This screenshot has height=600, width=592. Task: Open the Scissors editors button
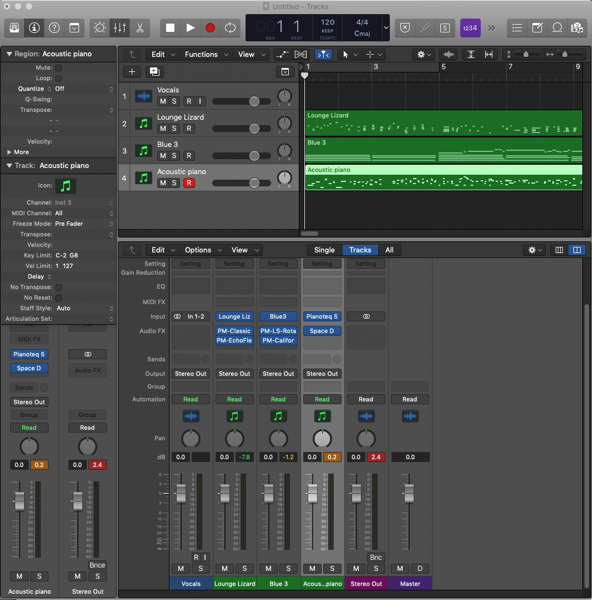point(140,28)
